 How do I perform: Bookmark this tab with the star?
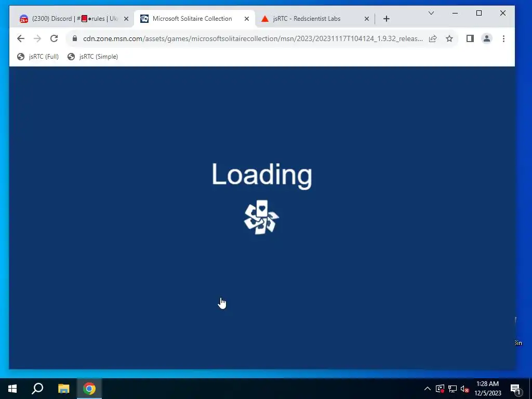tap(449, 38)
